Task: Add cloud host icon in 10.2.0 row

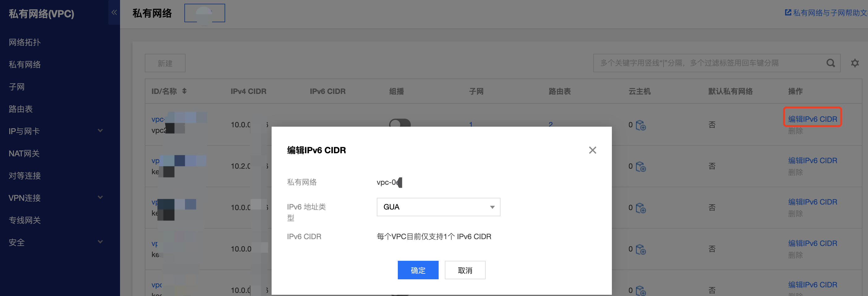Action: pos(641,167)
